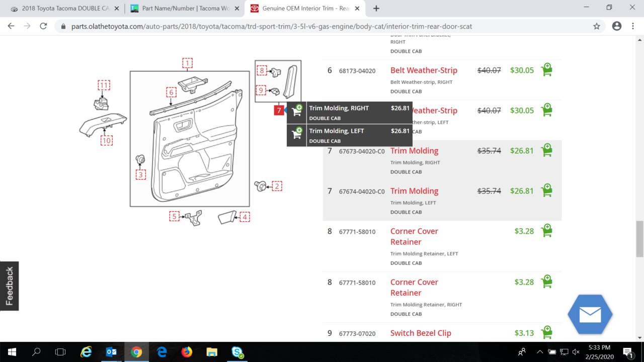Viewport: 644px width, 362px height.
Task: Open Belt Weather-Strip RIGHT link
Action: (x=424, y=70)
